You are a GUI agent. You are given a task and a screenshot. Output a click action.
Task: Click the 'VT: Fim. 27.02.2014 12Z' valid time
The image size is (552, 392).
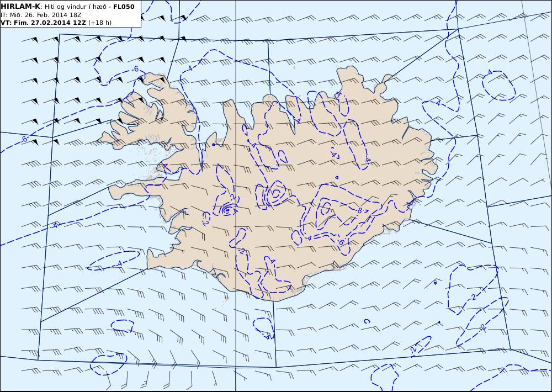coord(44,23)
